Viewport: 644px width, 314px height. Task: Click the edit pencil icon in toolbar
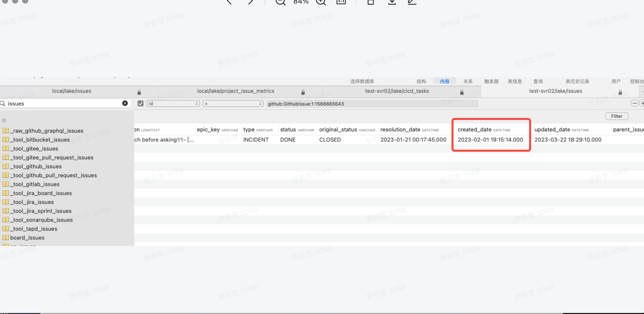coord(412,2)
